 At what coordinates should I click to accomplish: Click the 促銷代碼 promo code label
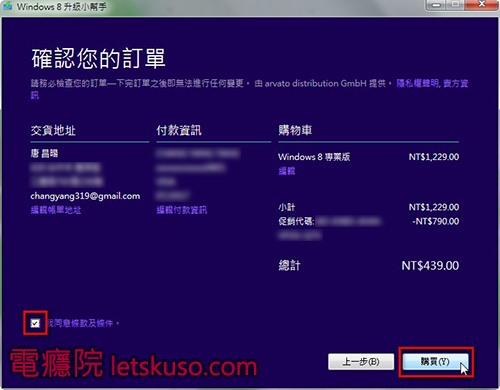point(296,221)
